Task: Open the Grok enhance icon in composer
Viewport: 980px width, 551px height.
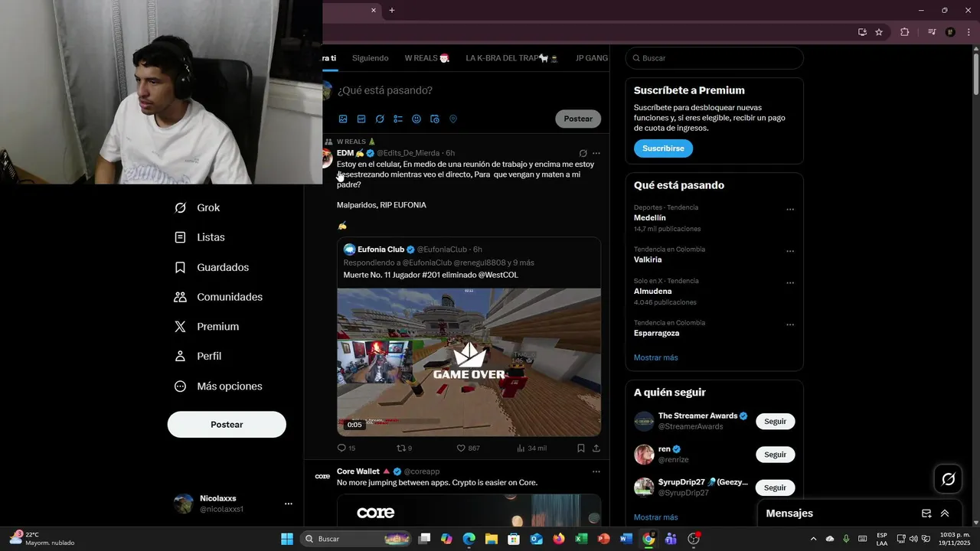Action: click(x=380, y=119)
